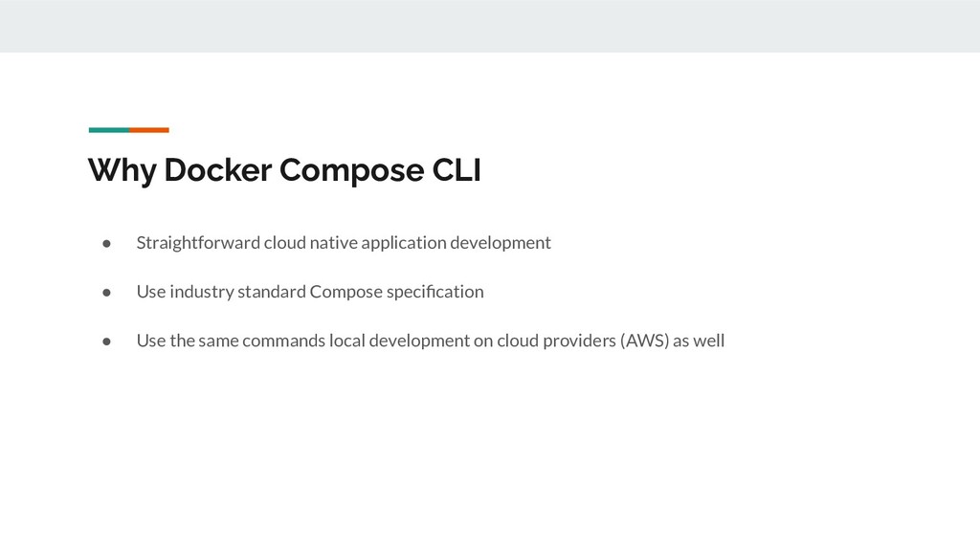Click the word "Docker" in the title
The height and width of the screenshot is (551, 980).
tap(217, 169)
